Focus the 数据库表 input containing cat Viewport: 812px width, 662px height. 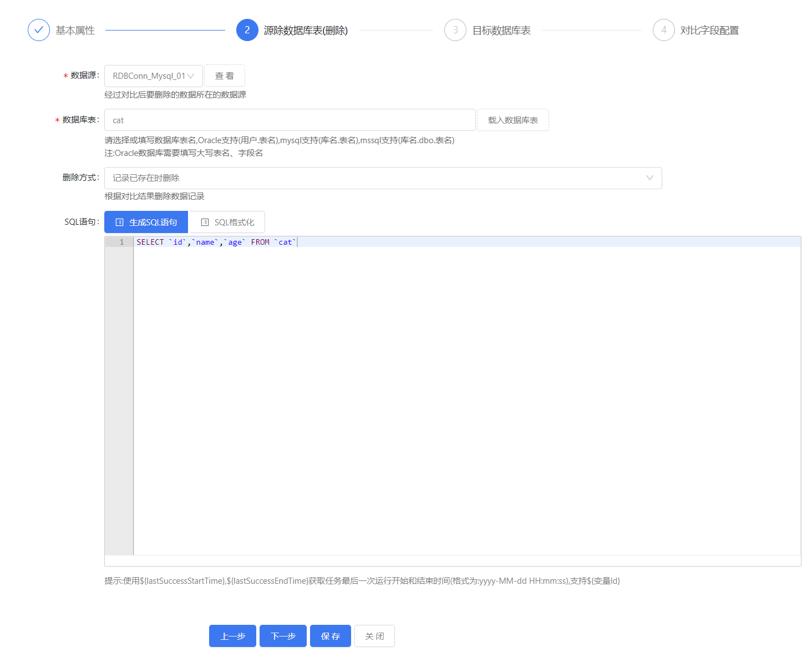click(290, 120)
